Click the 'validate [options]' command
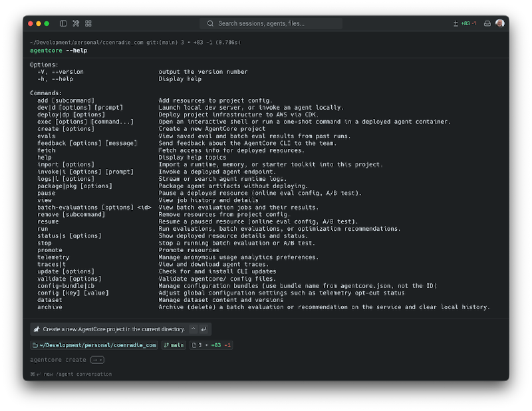 coord(69,279)
